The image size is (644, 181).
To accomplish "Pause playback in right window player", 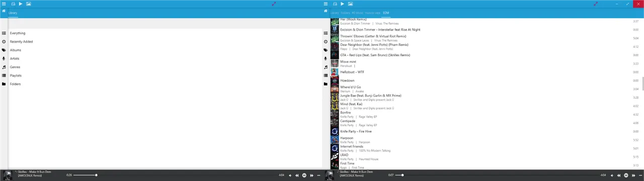I will [x=626, y=175].
